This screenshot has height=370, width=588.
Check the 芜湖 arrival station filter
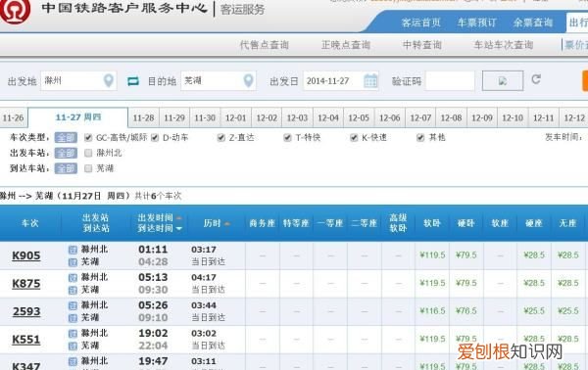point(88,168)
